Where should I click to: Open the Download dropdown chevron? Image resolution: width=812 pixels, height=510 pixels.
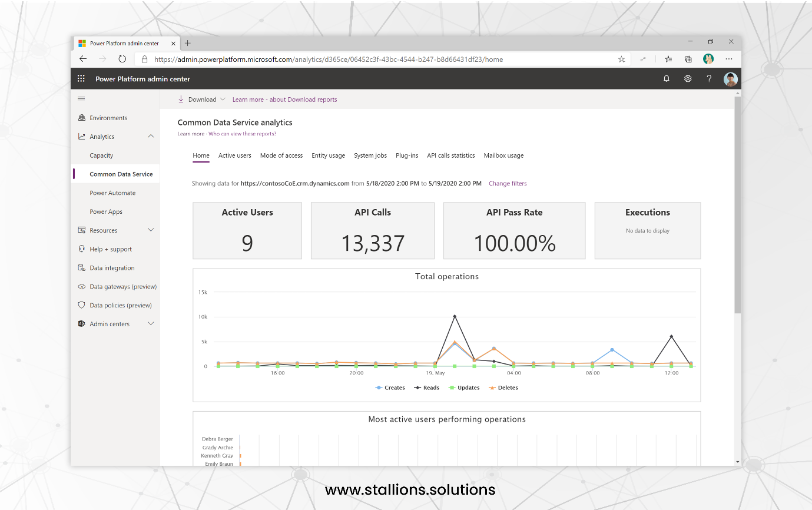[x=223, y=100]
